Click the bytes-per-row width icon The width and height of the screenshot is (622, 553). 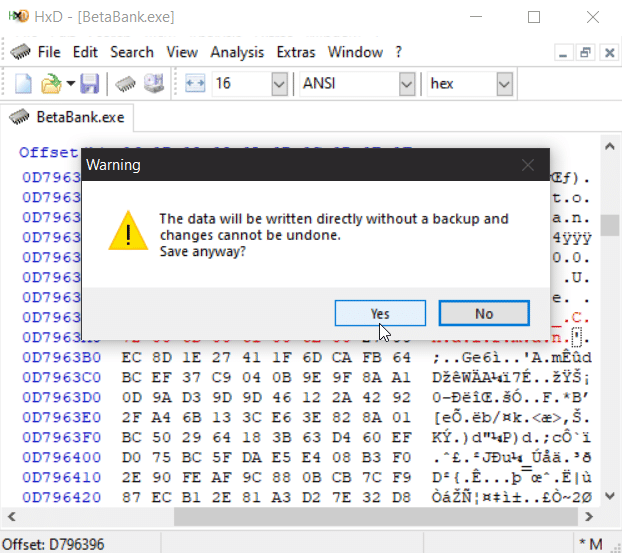pos(195,84)
